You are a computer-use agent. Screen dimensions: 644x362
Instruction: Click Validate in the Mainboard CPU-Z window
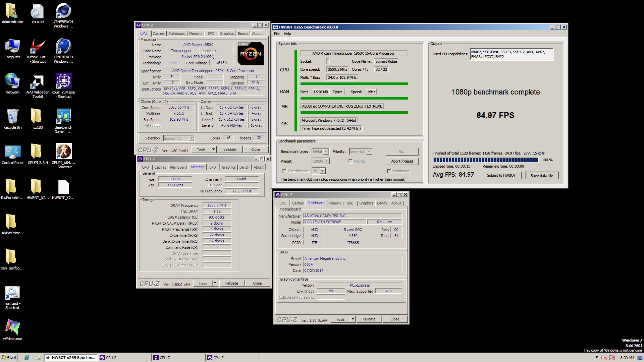[369, 319]
